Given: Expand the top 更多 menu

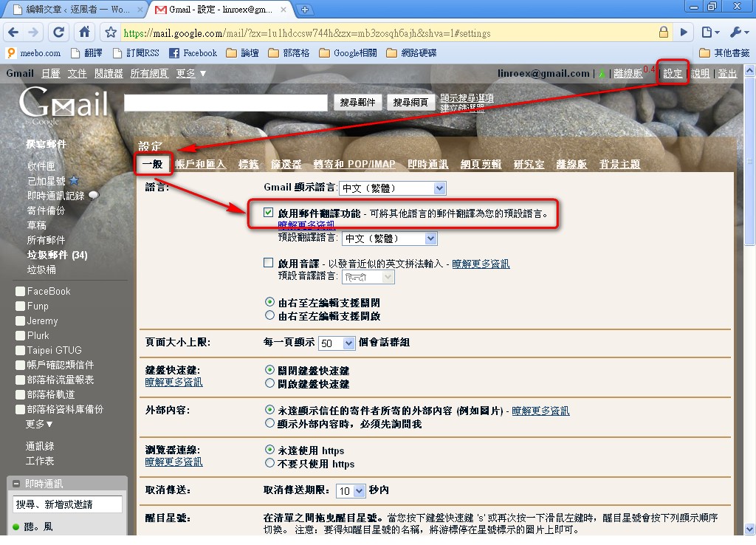Looking at the screenshot, I should [191, 73].
